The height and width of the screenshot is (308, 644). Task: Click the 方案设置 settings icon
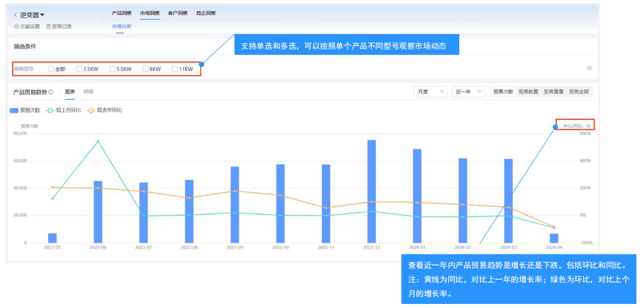(x=16, y=26)
